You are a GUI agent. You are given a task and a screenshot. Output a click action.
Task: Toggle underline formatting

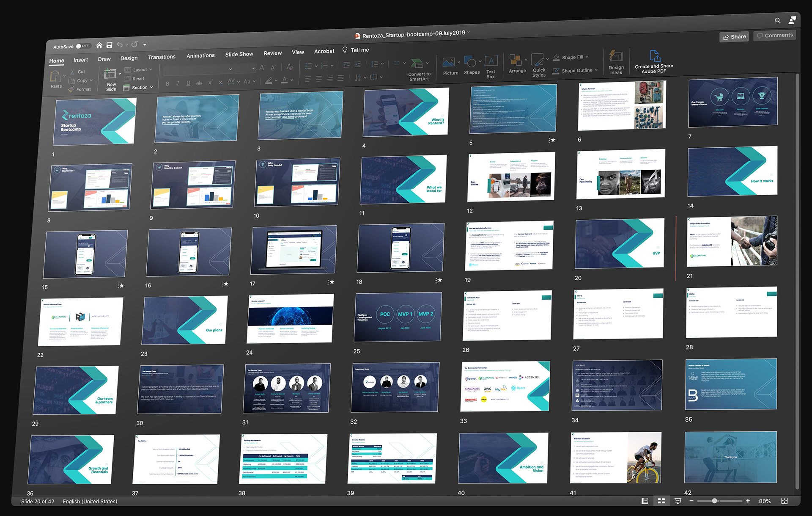[188, 83]
